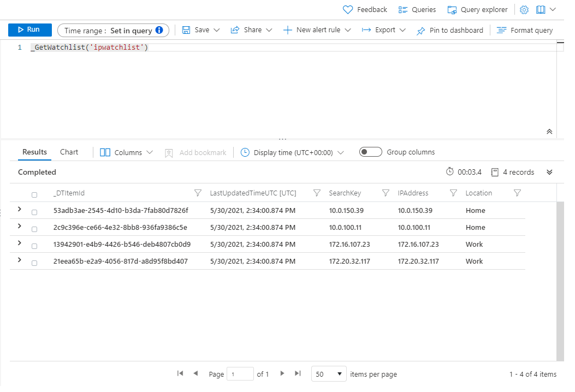Click the Page number input field
The width and height of the screenshot is (575, 392).
coord(241,373)
